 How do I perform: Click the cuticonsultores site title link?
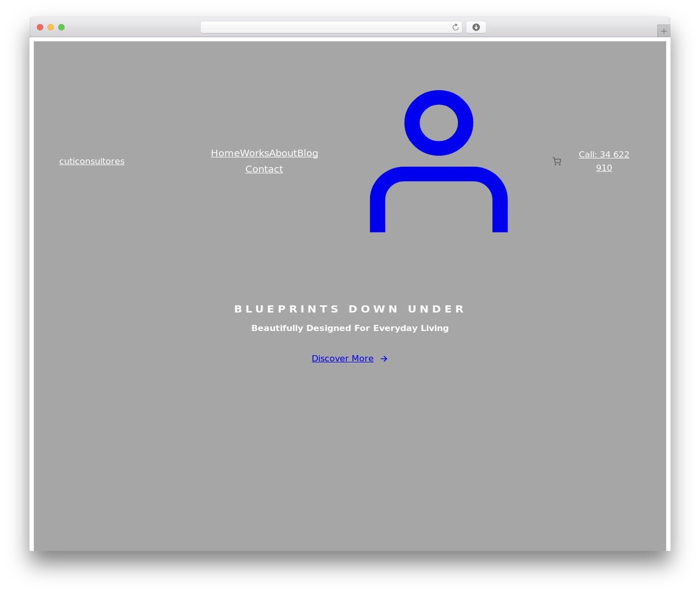(x=92, y=161)
